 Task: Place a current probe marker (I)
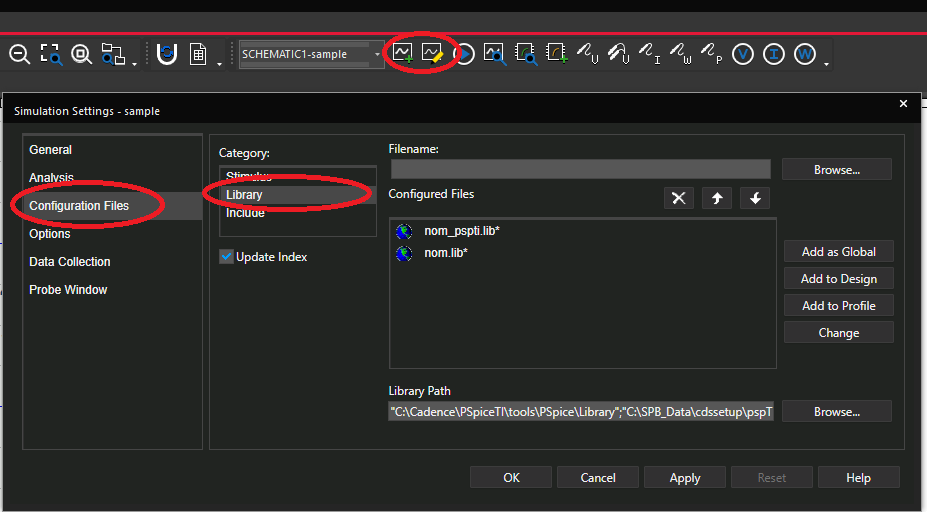coord(650,53)
